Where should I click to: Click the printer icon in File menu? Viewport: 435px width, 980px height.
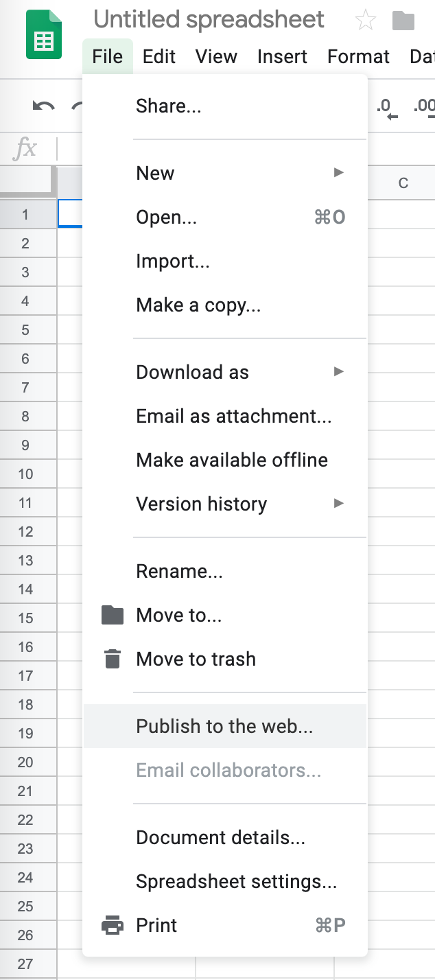[x=112, y=926]
